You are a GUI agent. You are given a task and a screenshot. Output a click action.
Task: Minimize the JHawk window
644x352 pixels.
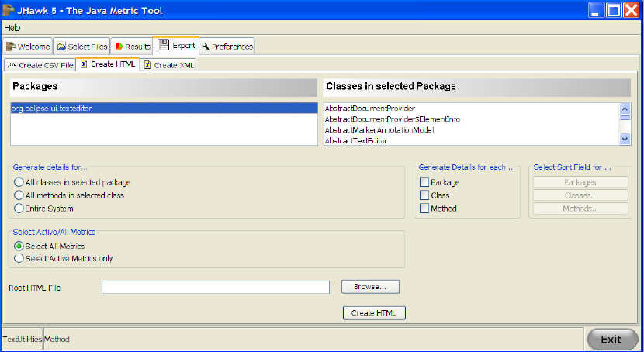coord(596,10)
